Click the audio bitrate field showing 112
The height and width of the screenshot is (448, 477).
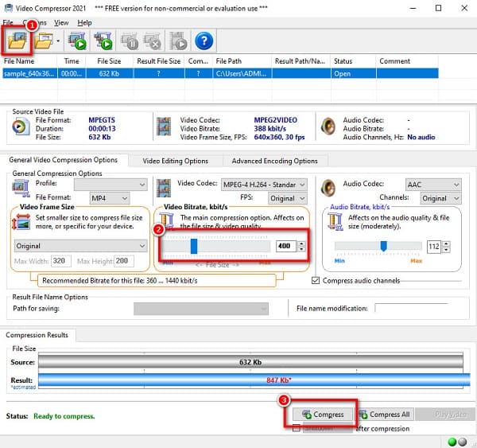point(434,246)
